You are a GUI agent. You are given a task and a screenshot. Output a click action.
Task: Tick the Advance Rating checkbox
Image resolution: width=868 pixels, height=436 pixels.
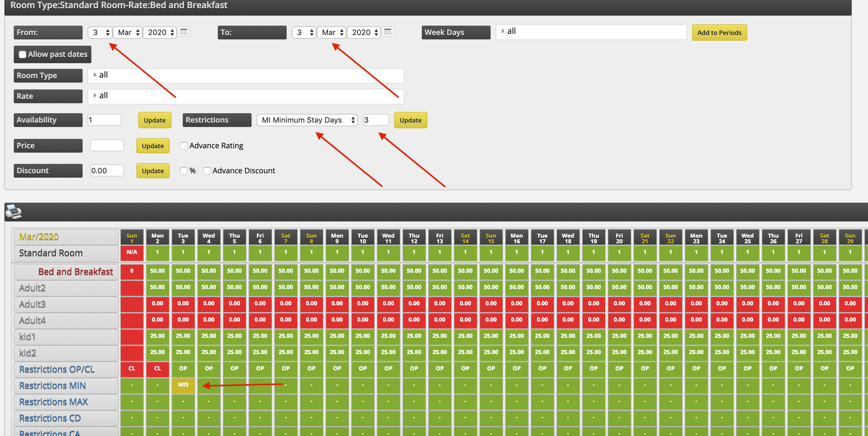pyautogui.click(x=184, y=146)
